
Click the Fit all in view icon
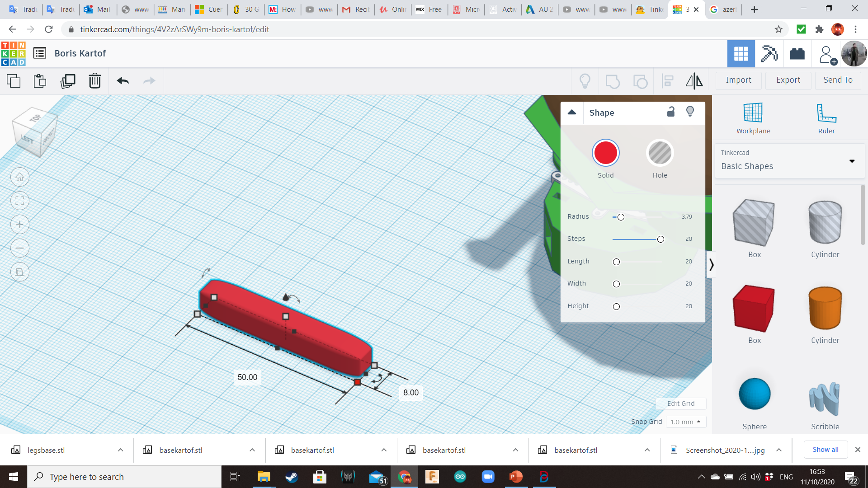[x=20, y=201]
